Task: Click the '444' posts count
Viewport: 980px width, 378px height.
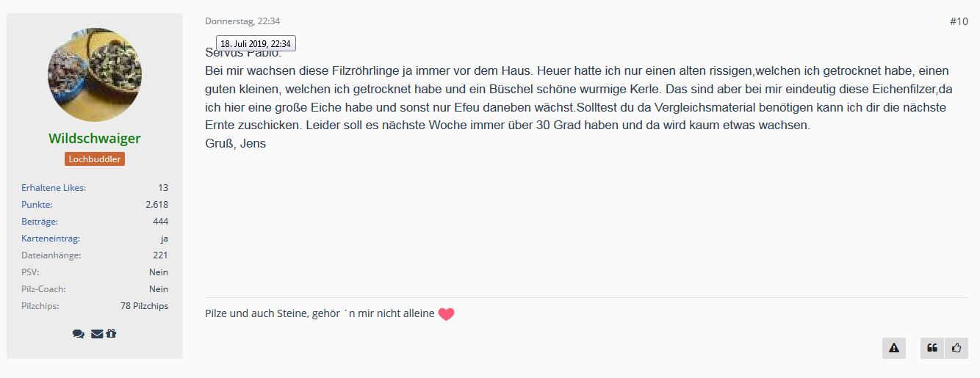Action: [x=160, y=222]
